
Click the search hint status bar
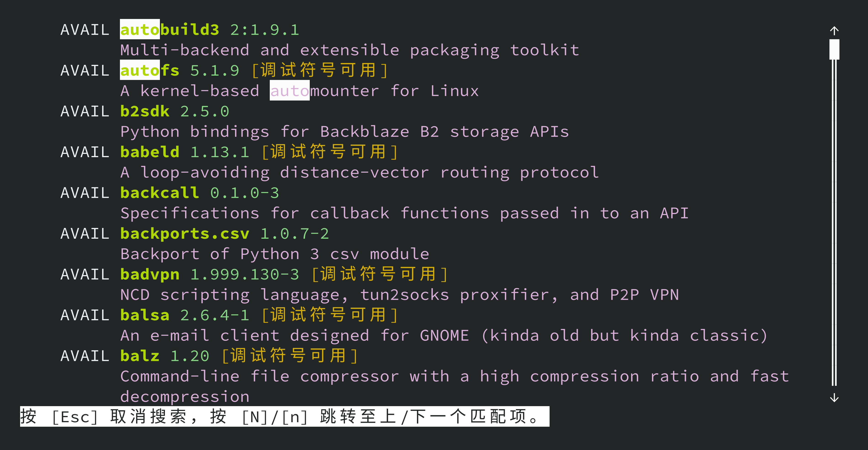tap(284, 417)
